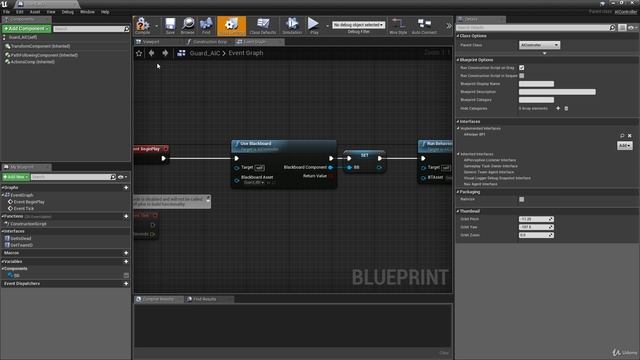Image resolution: width=640 pixels, height=360 pixels.
Task: Clear Hide Categories with the trash icon
Action: click(566, 109)
